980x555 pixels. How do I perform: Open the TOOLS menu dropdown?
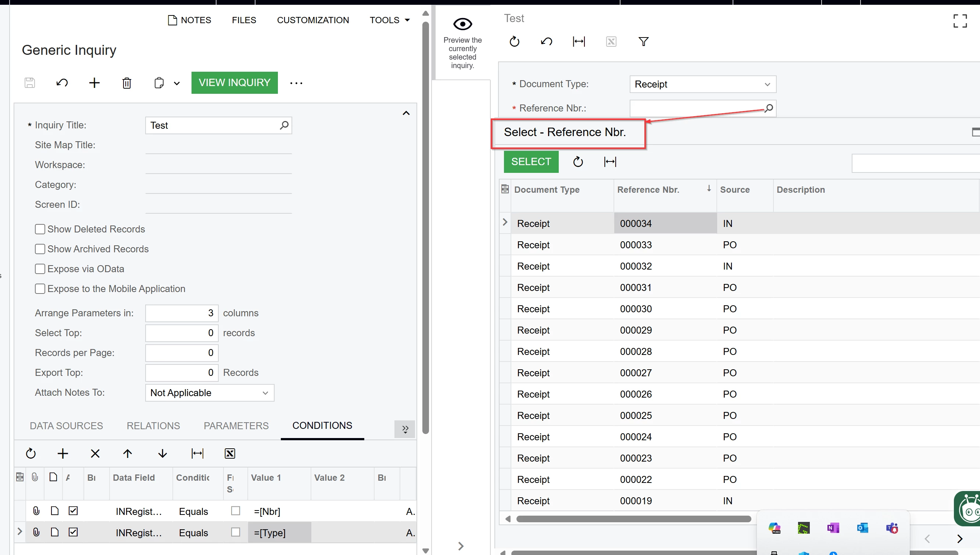point(389,20)
